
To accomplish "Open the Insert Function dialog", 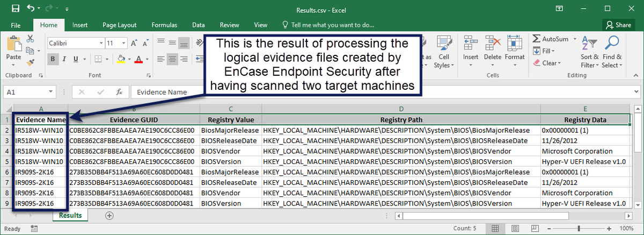I will coord(119,92).
